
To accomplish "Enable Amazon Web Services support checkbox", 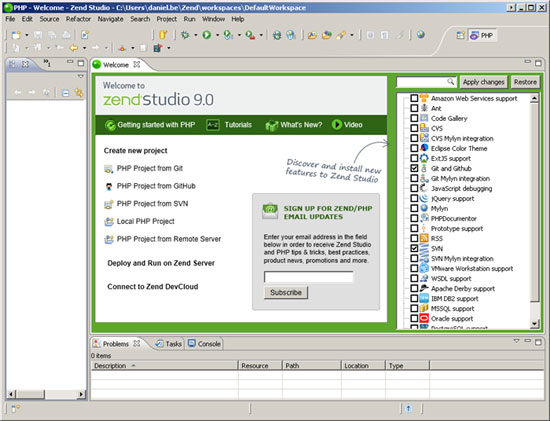I will [x=414, y=98].
